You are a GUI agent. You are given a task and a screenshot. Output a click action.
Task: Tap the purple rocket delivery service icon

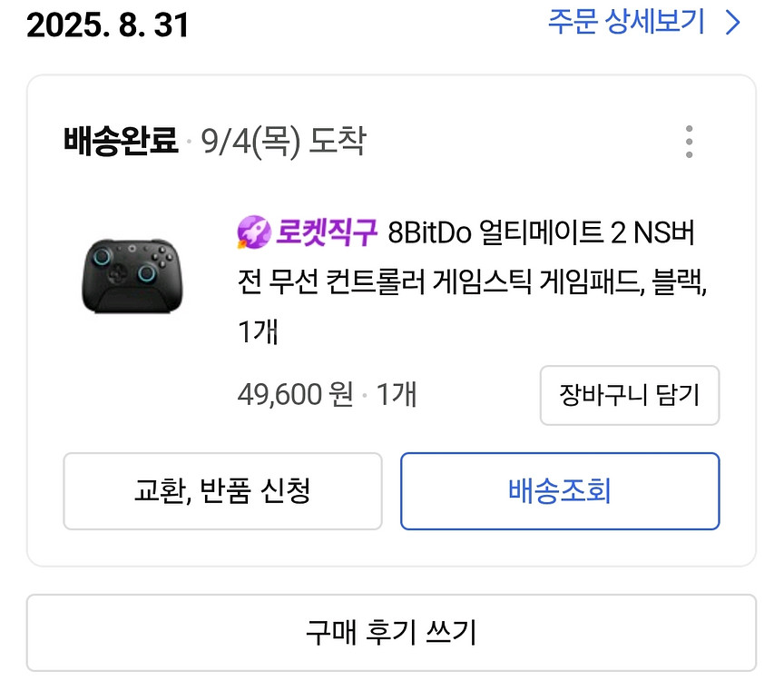[x=253, y=232]
